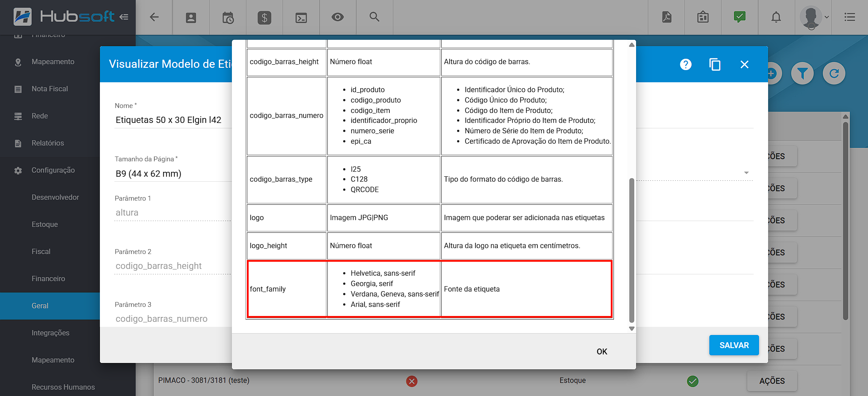Click the copy icon in dialog header
The height and width of the screenshot is (396, 868).
coord(715,64)
